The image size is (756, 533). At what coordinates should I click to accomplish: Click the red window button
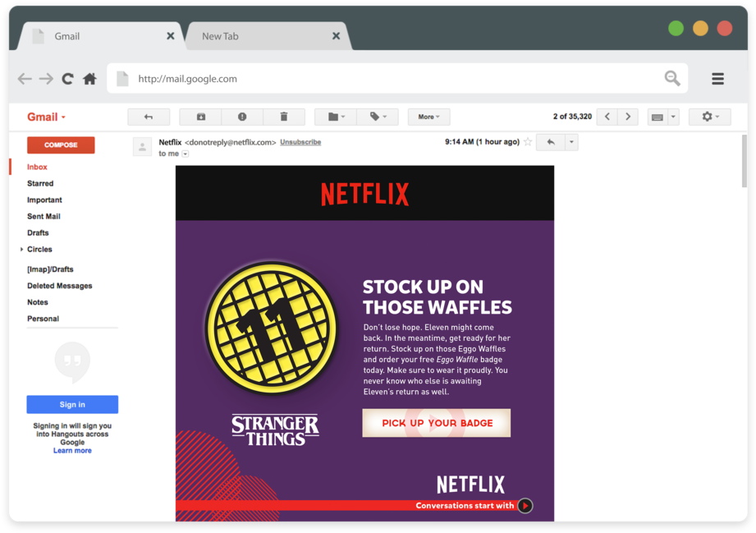[x=725, y=28]
